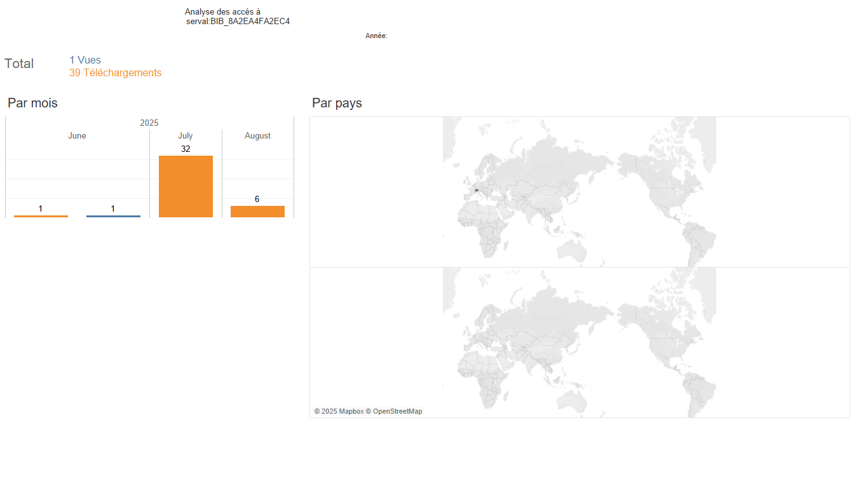This screenshot has width=868, height=488.
Task: Click the 'Par mois' heading
Action: point(32,103)
